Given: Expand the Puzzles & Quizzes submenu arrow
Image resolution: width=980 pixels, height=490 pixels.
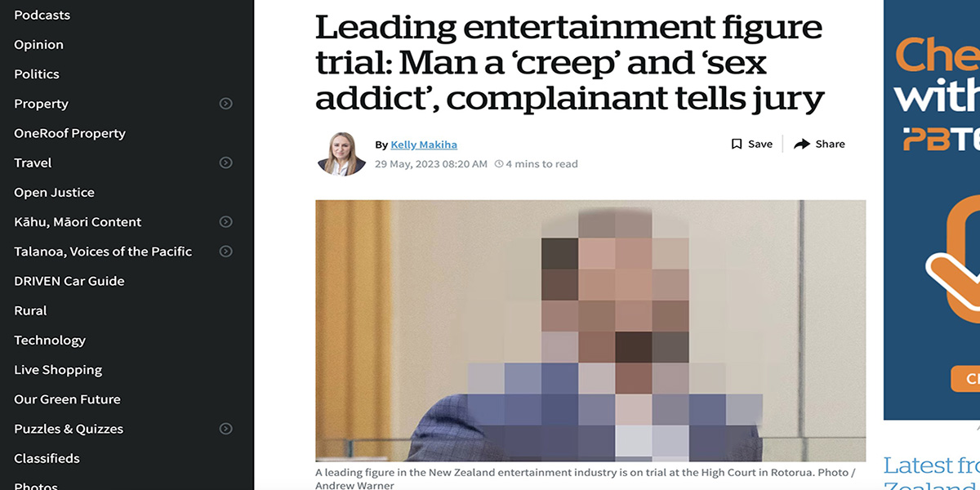Looking at the screenshot, I should pyautogui.click(x=226, y=429).
